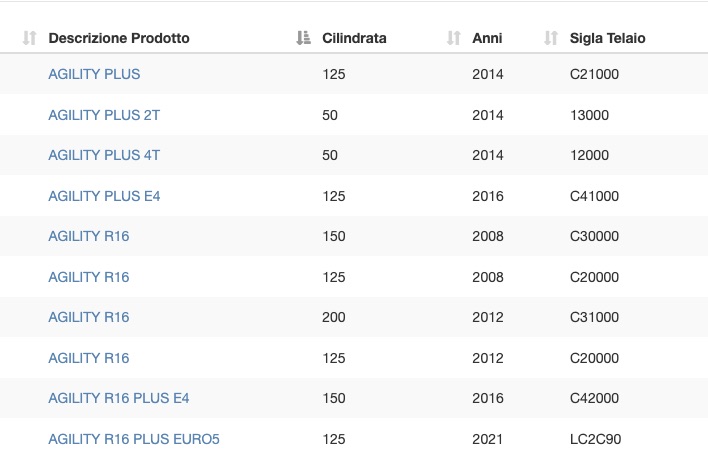Image resolution: width=708 pixels, height=465 pixels.
Task: Open AGILITY PLUS 4T product link
Action: click(104, 155)
